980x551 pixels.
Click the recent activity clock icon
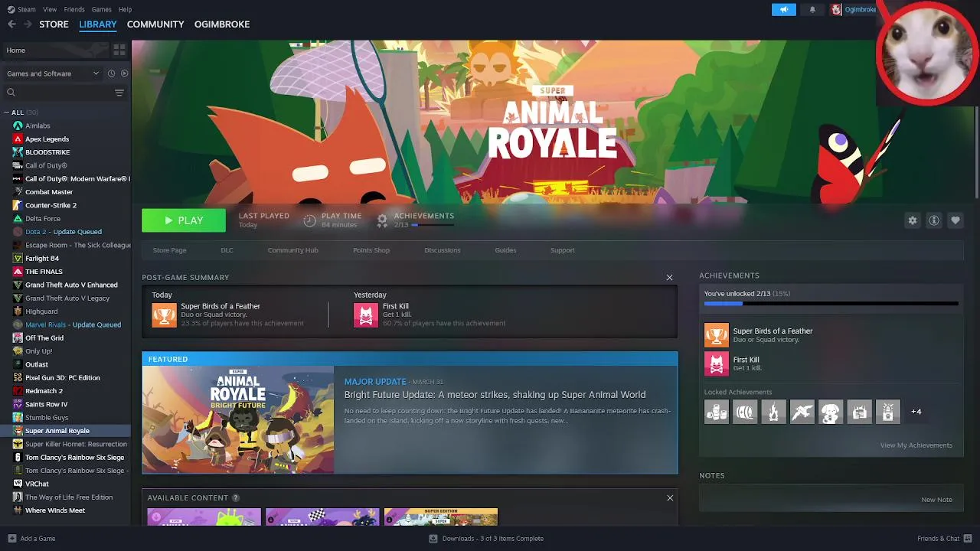[x=111, y=73]
